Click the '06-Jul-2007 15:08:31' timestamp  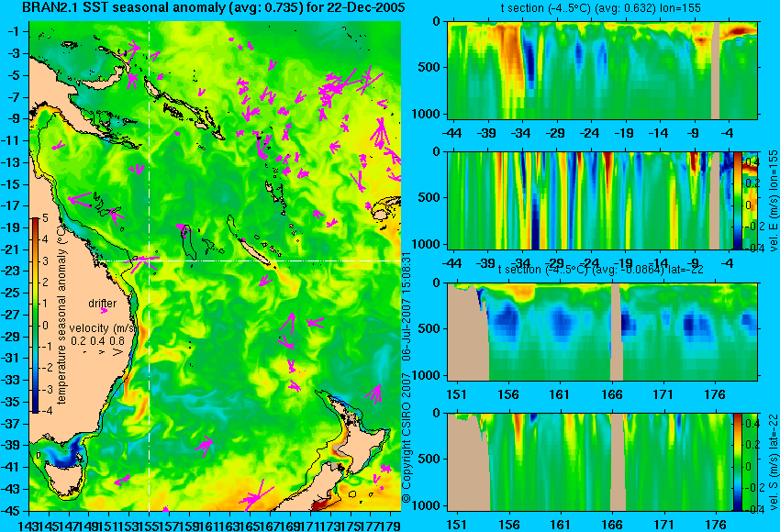click(x=407, y=306)
